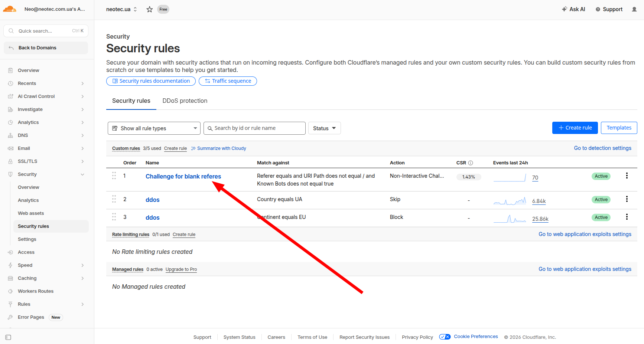
Task: Click drag handle of rule order 2
Action: pyautogui.click(x=114, y=199)
